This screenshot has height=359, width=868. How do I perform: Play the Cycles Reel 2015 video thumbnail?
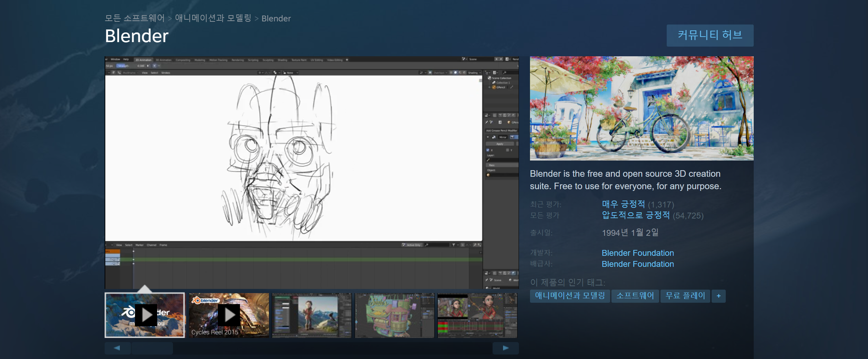[x=229, y=315]
